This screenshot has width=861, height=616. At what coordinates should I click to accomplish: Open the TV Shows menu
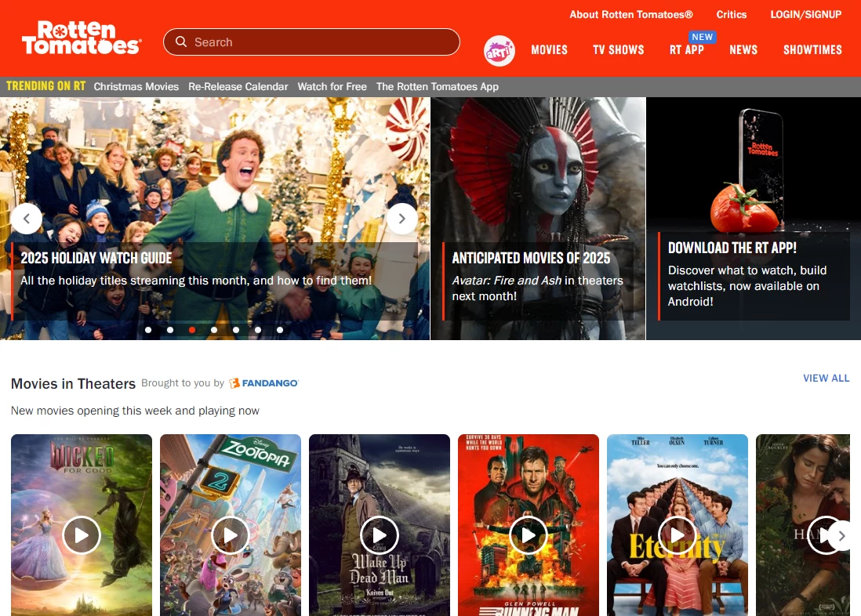[618, 50]
